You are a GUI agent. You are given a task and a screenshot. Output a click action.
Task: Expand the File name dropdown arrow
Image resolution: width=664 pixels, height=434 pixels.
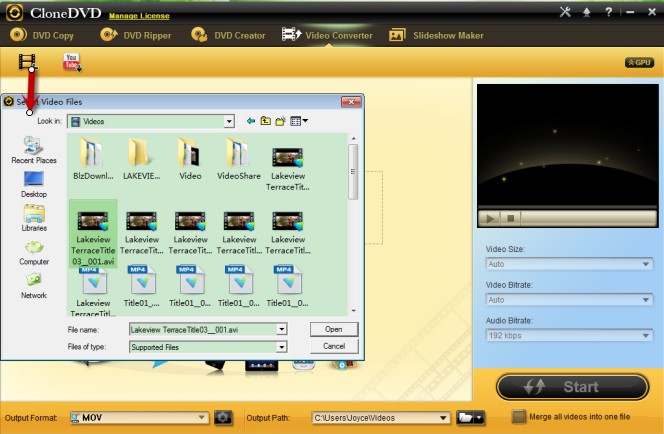click(282, 329)
